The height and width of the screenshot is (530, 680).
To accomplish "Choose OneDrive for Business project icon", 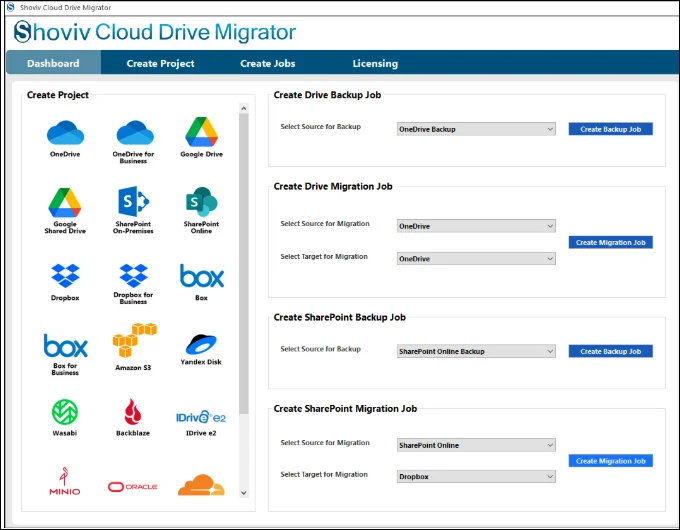I will click(x=135, y=133).
